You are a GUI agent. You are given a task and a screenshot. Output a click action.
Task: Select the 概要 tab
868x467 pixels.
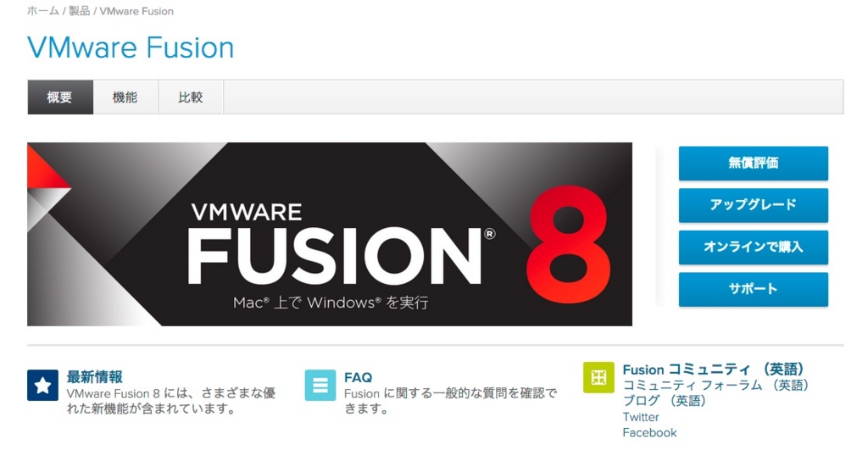coord(60,97)
